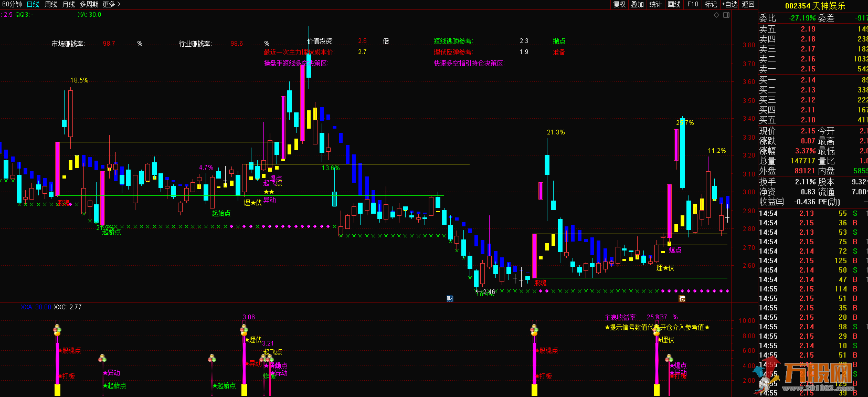Viewport: 868px width, 397px height.
Task: Select the 卖三 ask row at 2.17
Action: coord(813,49)
